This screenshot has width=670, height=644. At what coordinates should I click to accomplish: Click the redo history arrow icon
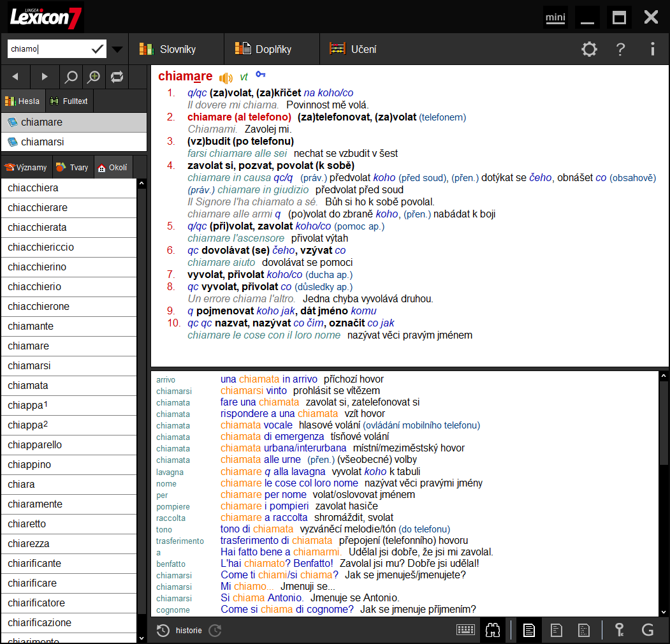(215, 631)
